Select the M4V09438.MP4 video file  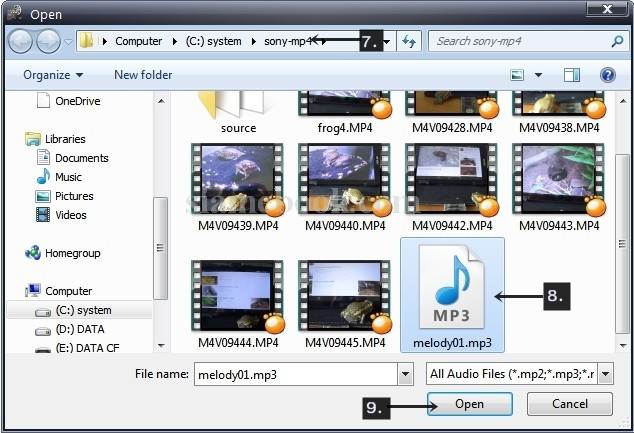[x=559, y=113]
